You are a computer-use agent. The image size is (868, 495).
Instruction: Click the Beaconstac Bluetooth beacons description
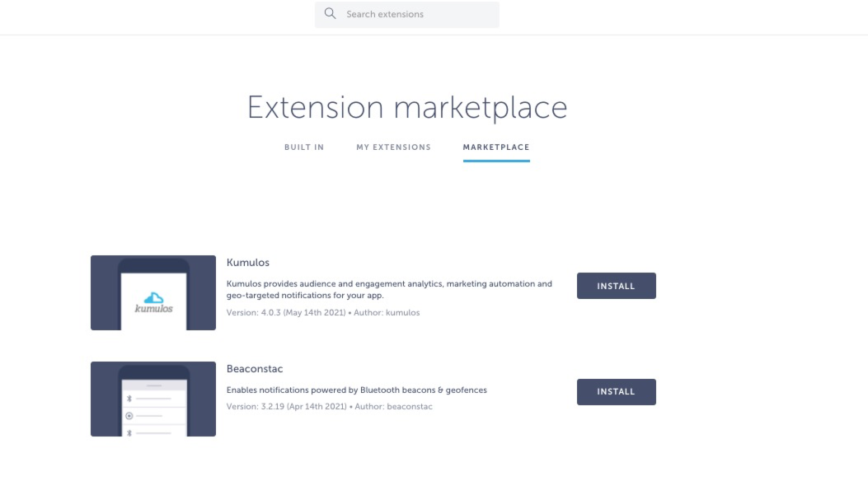(356, 390)
